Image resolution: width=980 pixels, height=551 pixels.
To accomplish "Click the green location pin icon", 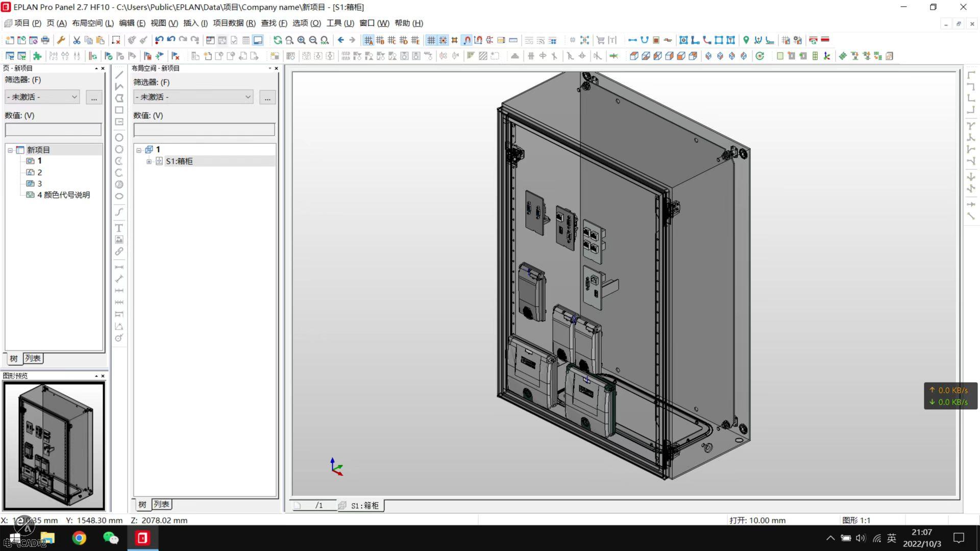I will pos(746,40).
